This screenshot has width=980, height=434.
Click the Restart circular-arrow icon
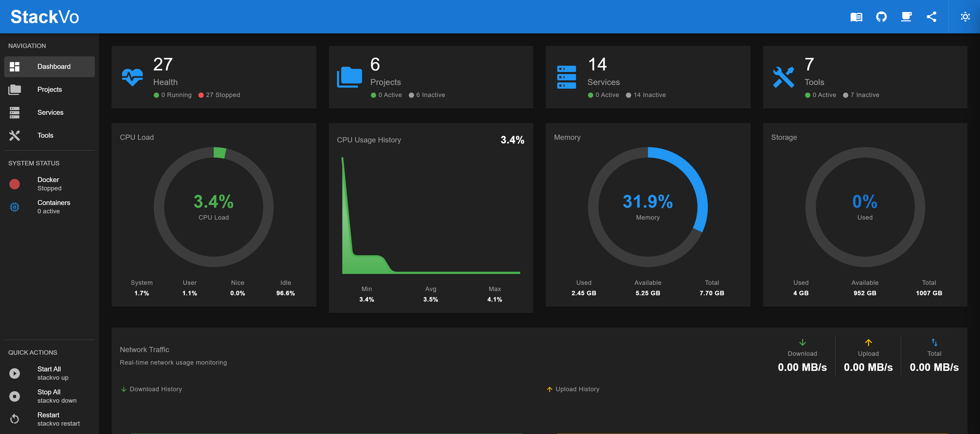[14, 419]
